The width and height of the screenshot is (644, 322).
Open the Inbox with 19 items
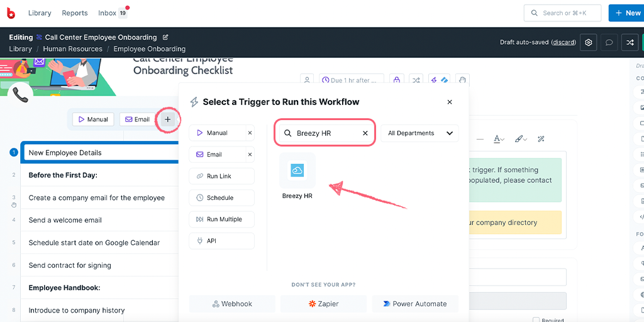coord(113,13)
